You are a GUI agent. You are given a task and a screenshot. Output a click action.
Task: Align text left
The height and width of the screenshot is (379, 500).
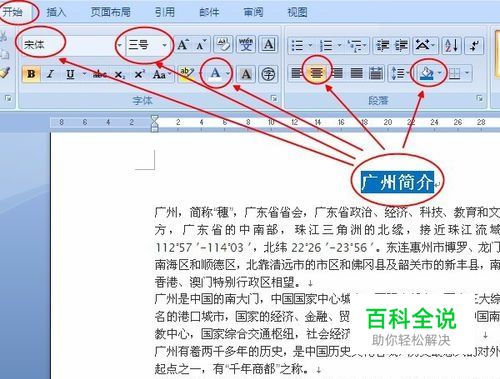pyautogui.click(x=296, y=73)
